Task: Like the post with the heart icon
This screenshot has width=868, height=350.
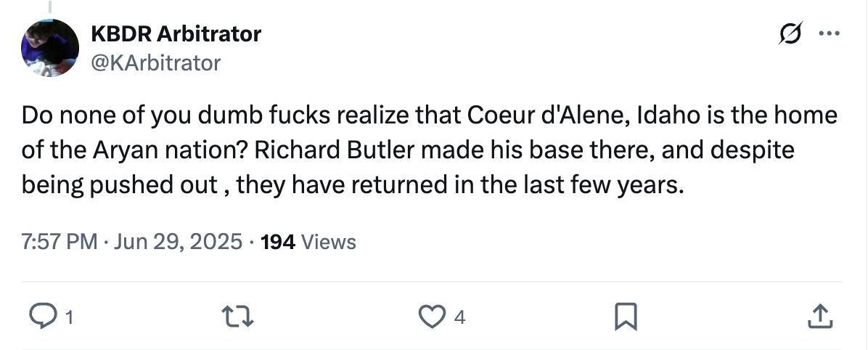Action: (434, 316)
